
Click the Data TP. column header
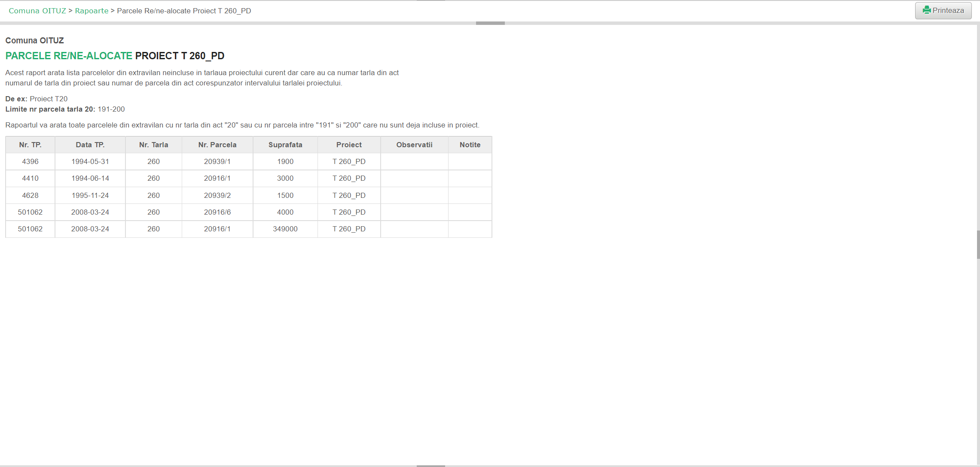point(90,145)
